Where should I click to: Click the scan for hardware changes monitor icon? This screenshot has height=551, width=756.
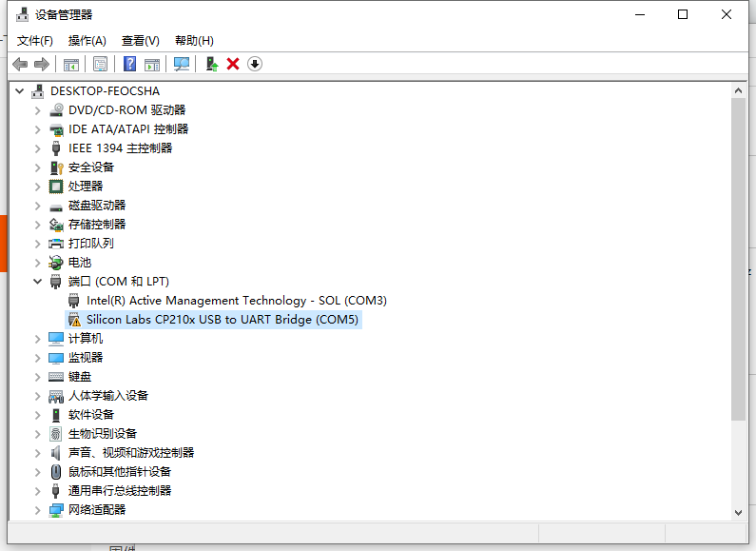pyautogui.click(x=182, y=64)
